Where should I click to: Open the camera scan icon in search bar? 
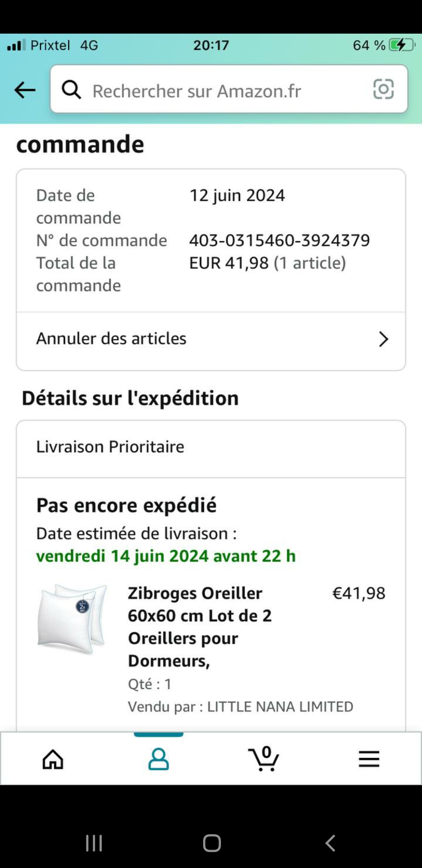(x=383, y=89)
